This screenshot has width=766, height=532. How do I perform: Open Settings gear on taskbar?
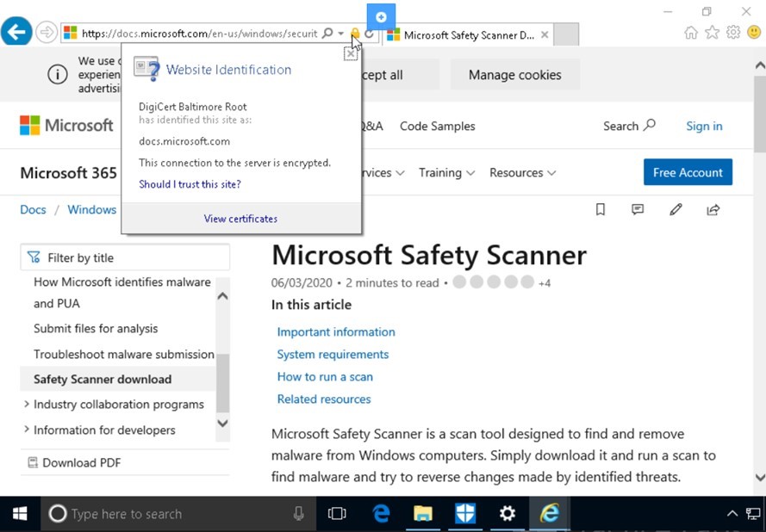[508, 513]
